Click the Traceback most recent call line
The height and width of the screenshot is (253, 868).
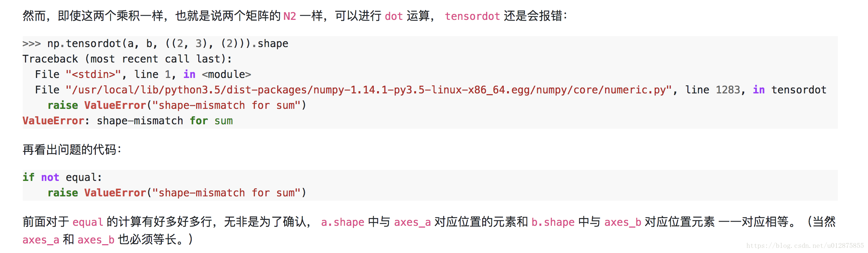pos(127,59)
